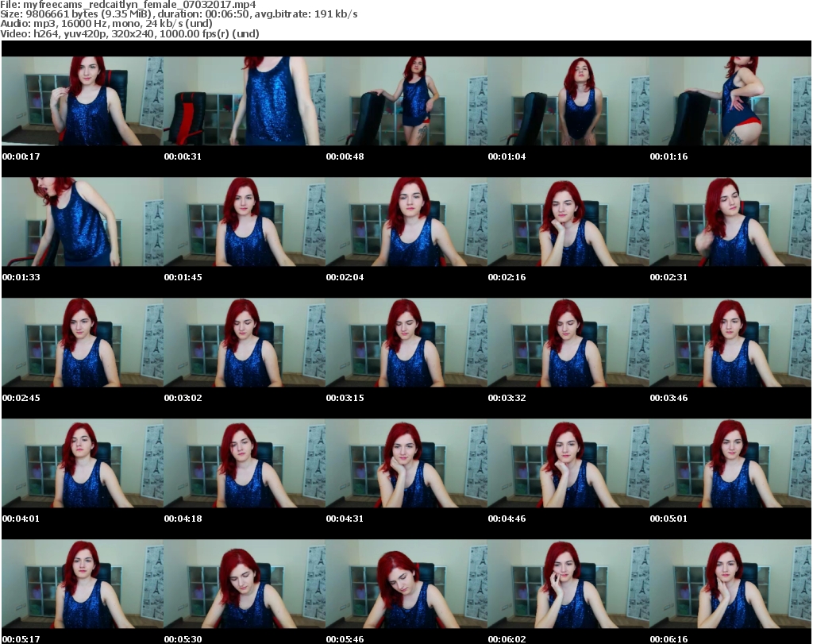Choose the frame thumbnail above 00:04:46
Screen dimensions: 813x644
coord(568,463)
